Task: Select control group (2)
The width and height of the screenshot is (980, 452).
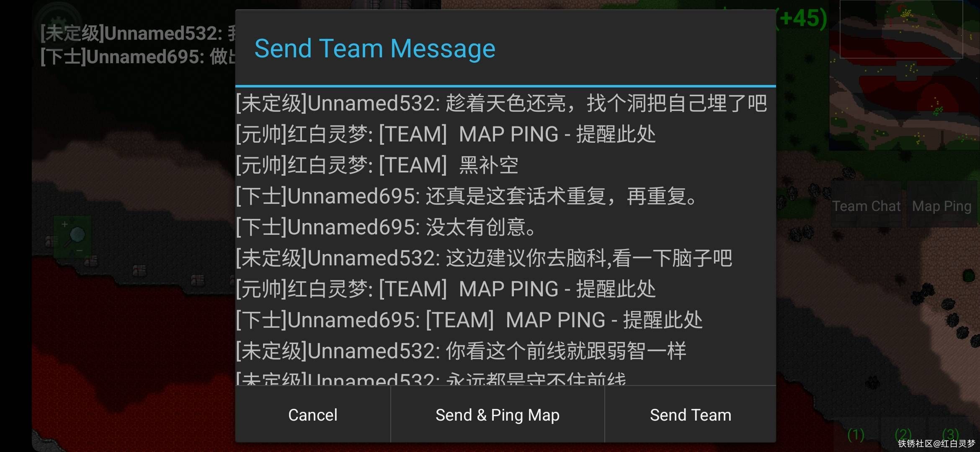Action: pyautogui.click(x=903, y=434)
